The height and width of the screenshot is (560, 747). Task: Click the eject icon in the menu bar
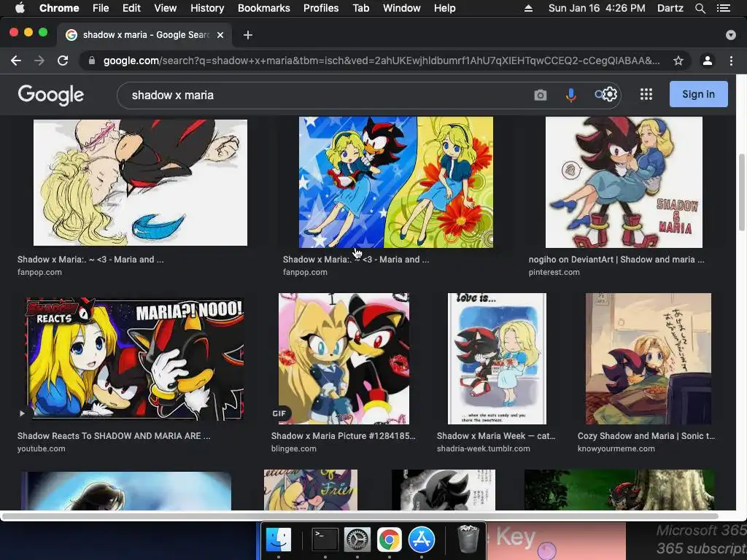click(x=528, y=8)
